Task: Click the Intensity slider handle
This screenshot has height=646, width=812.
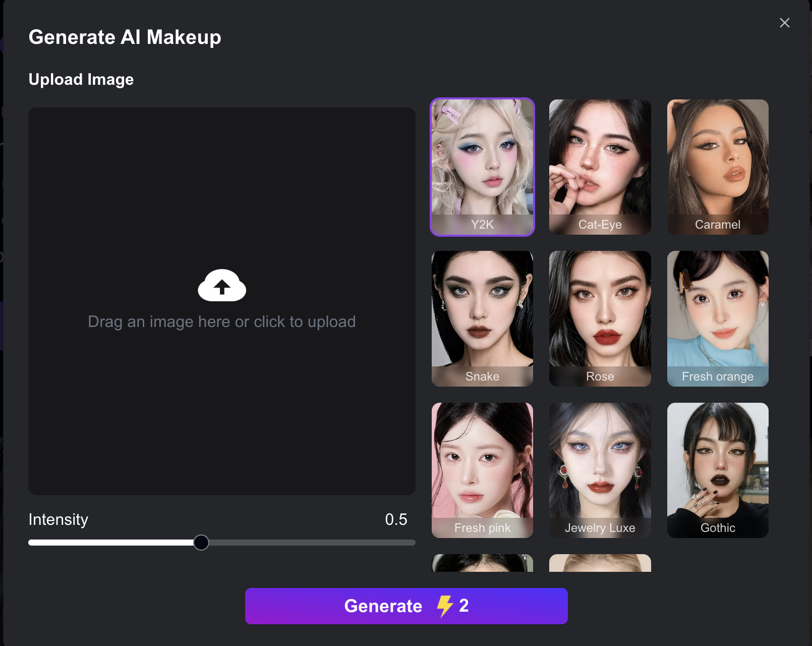Action: click(201, 543)
